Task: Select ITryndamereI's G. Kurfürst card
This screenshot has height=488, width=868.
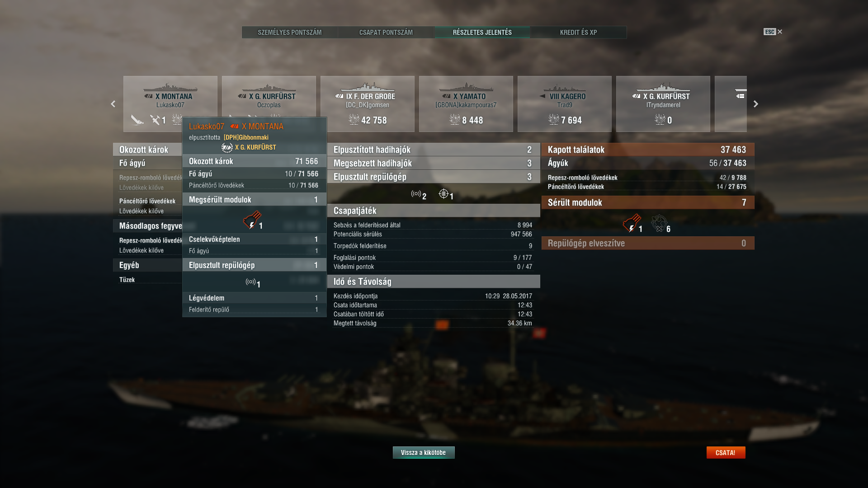Action: click(663, 104)
